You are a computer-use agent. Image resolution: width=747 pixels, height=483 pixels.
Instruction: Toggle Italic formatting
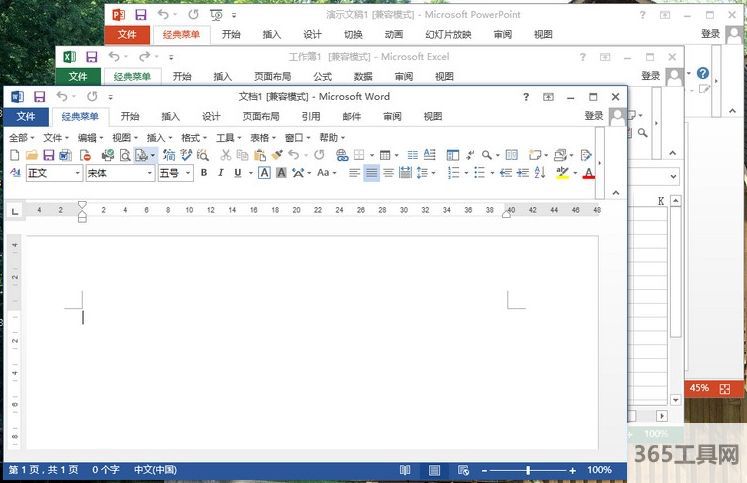tap(221, 172)
